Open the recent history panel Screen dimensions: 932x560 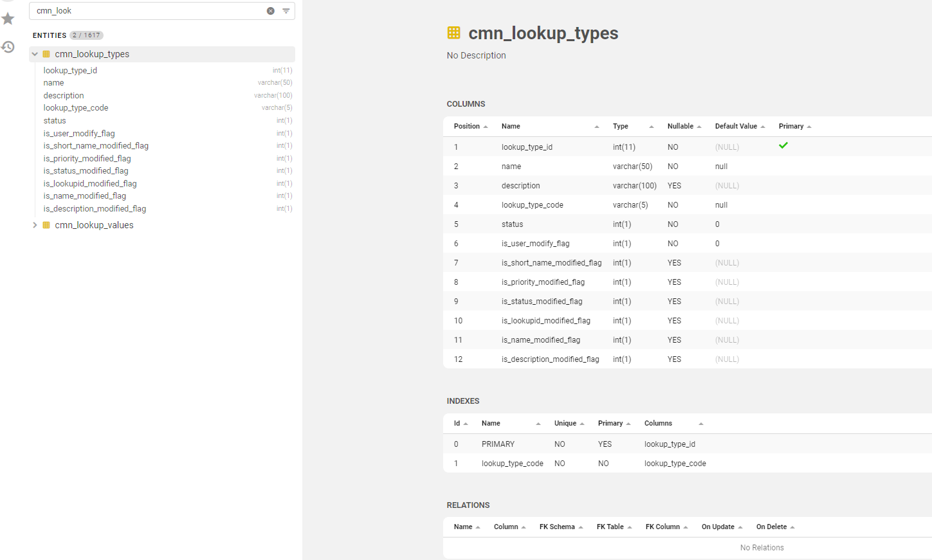[x=8, y=47]
